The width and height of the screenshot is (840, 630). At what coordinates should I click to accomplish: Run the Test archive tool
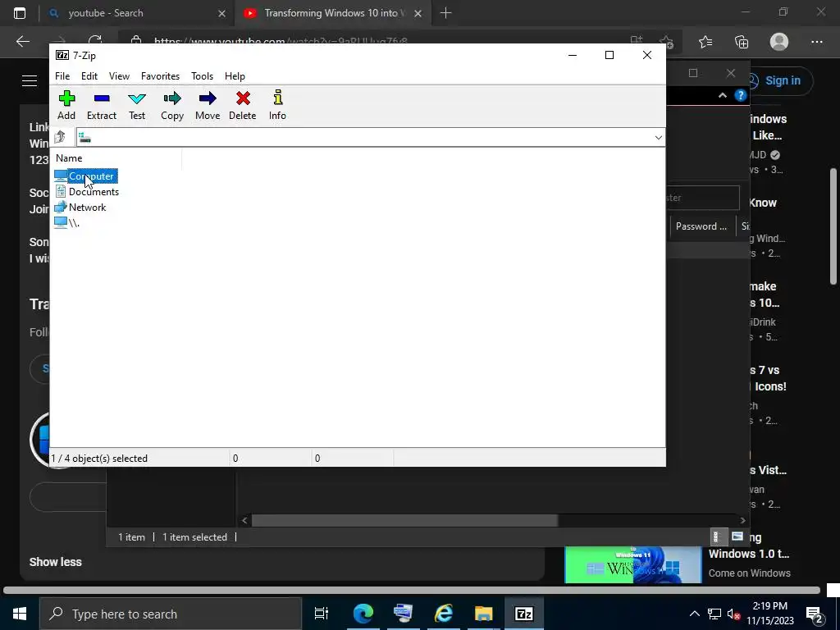137,105
